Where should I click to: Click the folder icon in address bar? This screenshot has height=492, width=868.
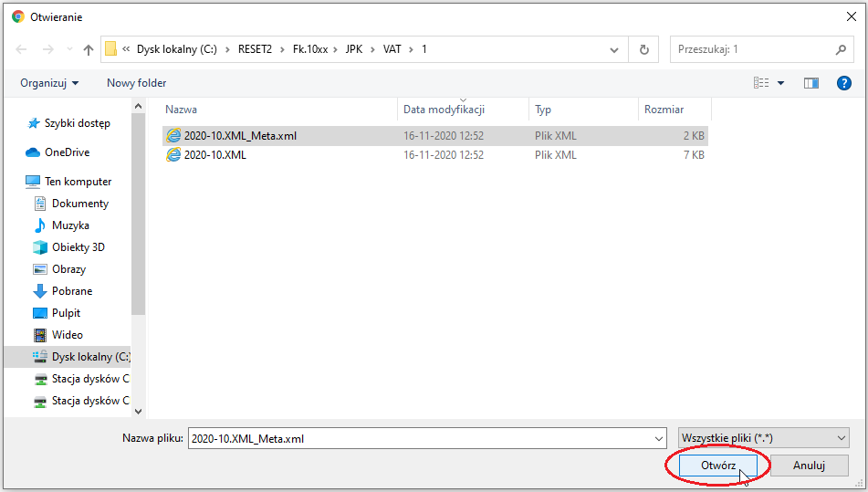coord(110,49)
